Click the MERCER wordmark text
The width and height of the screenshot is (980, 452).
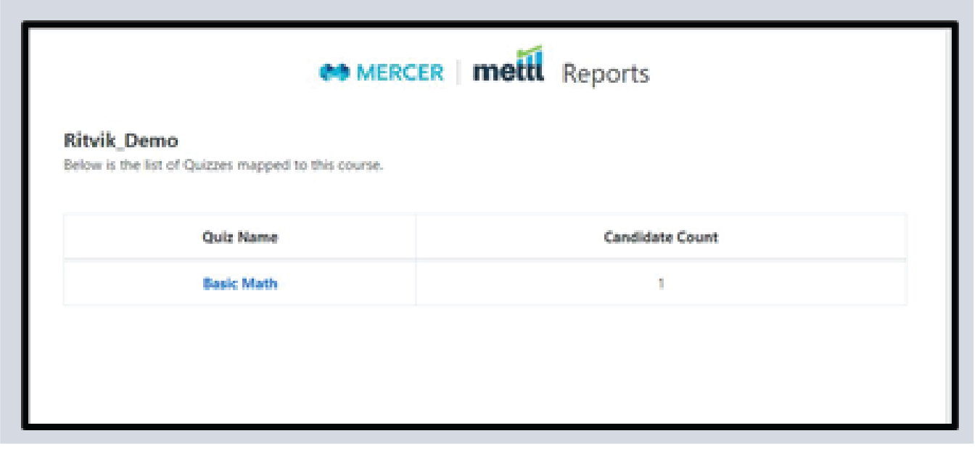[x=400, y=73]
